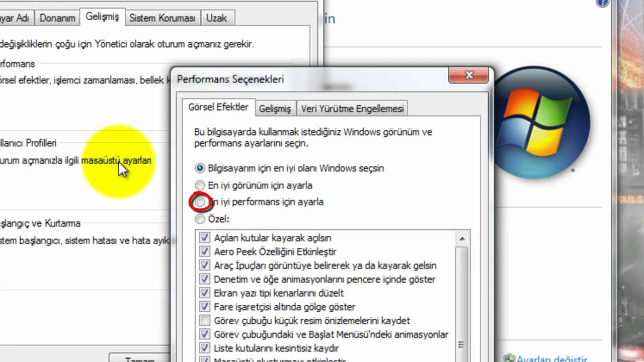Uncheck 'Açılan kutular kayarak açılsın'

click(x=205, y=237)
